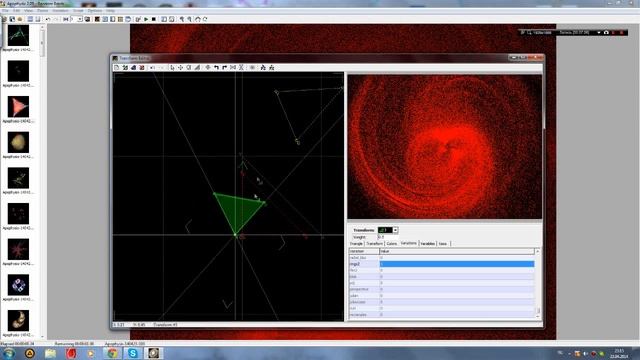This screenshot has width=640, height=360.
Task: Open Skype from the taskbar
Action: point(133,353)
